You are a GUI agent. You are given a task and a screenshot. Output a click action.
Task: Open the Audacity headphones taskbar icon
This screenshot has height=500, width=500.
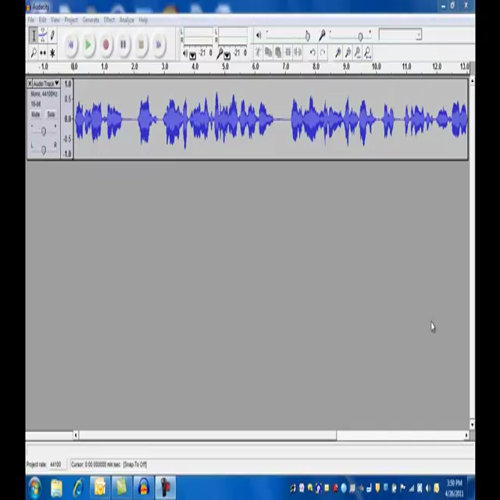(144, 488)
